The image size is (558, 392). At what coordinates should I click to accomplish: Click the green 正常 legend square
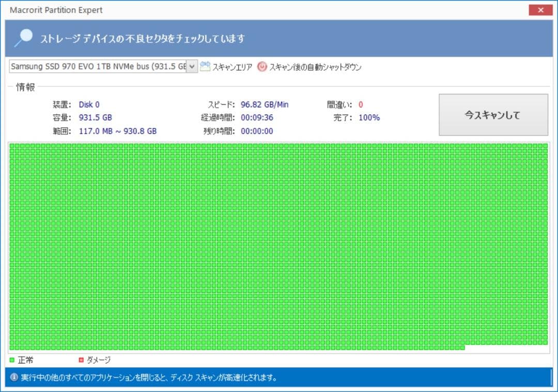[x=11, y=360]
